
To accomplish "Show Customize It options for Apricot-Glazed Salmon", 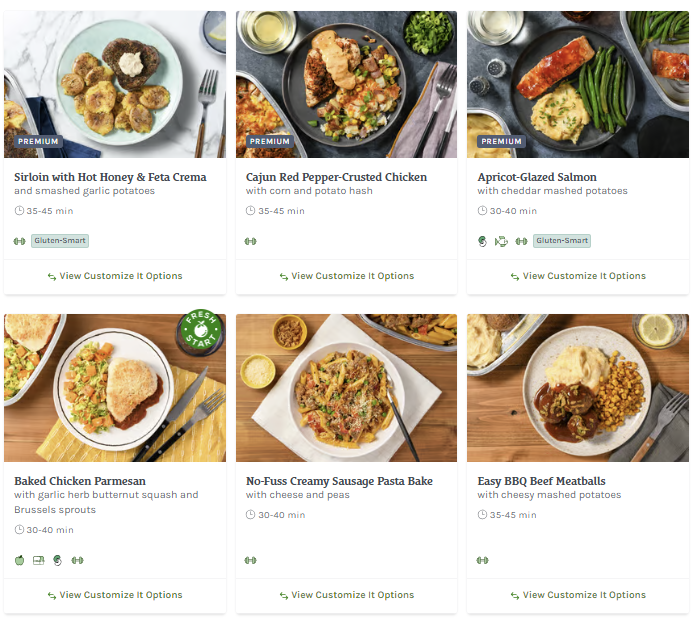I will click(x=578, y=276).
